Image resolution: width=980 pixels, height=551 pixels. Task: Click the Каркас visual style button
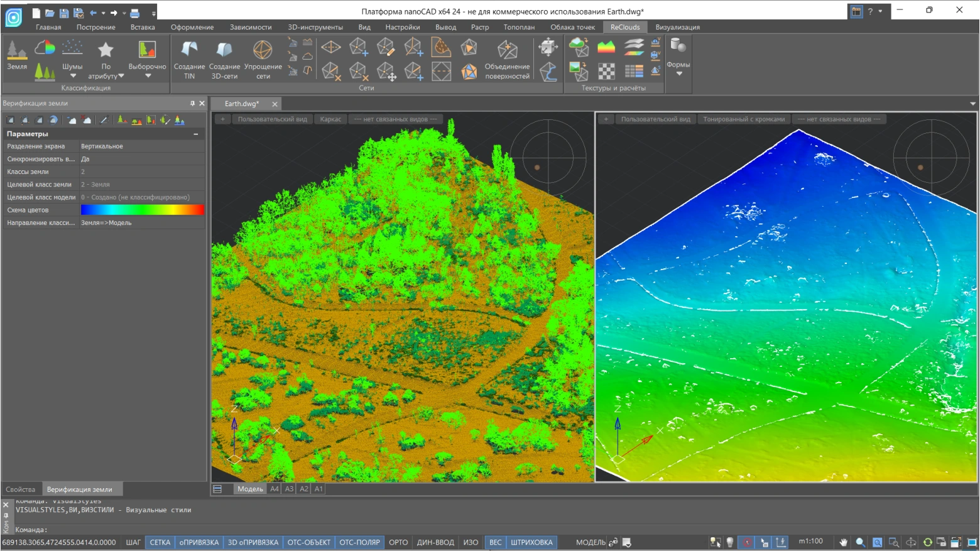pyautogui.click(x=330, y=119)
